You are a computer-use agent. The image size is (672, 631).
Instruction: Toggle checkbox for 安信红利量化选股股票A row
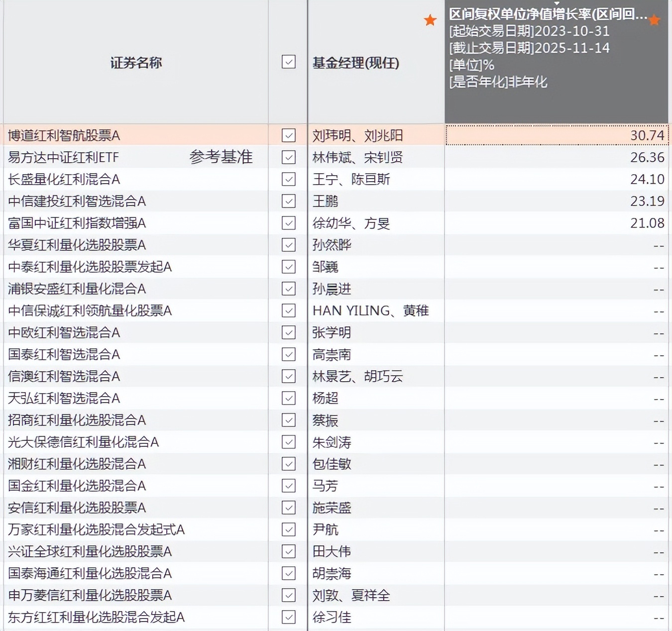(x=288, y=508)
